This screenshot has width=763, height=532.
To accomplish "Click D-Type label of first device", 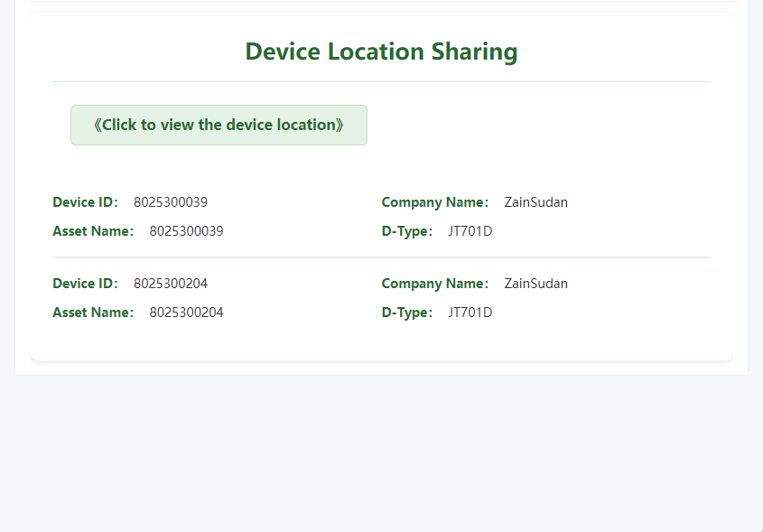I will coord(406,231).
